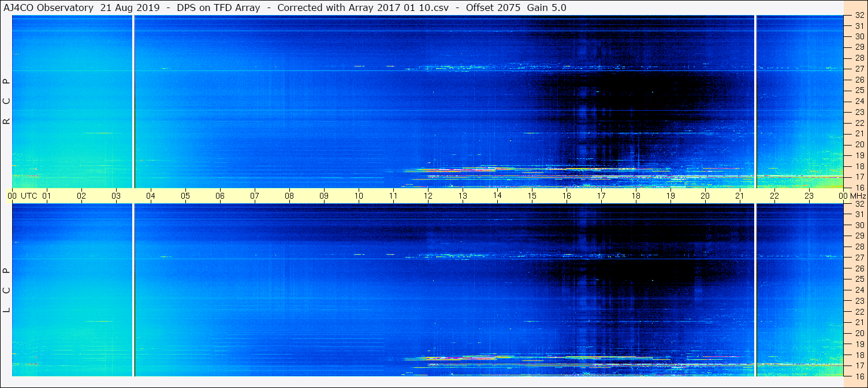Select the 02 hour tick on time axis
This screenshot has height=388, width=868.
[81, 196]
